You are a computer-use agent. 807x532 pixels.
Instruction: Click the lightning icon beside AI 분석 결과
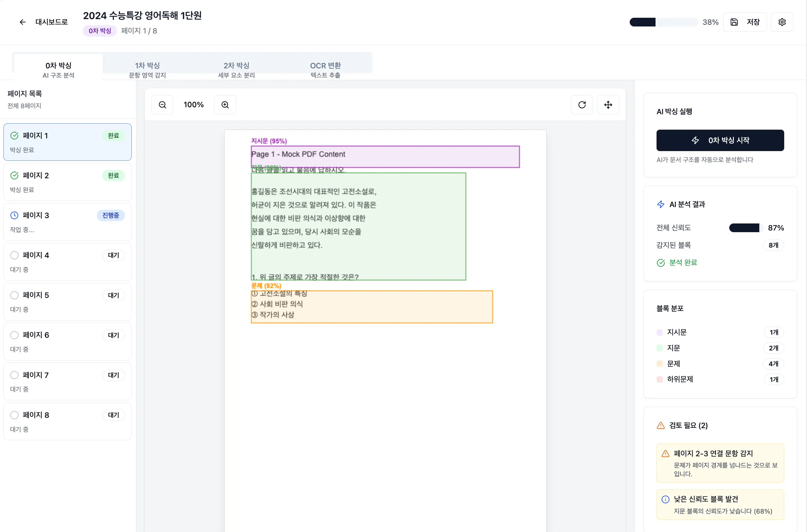pos(661,204)
